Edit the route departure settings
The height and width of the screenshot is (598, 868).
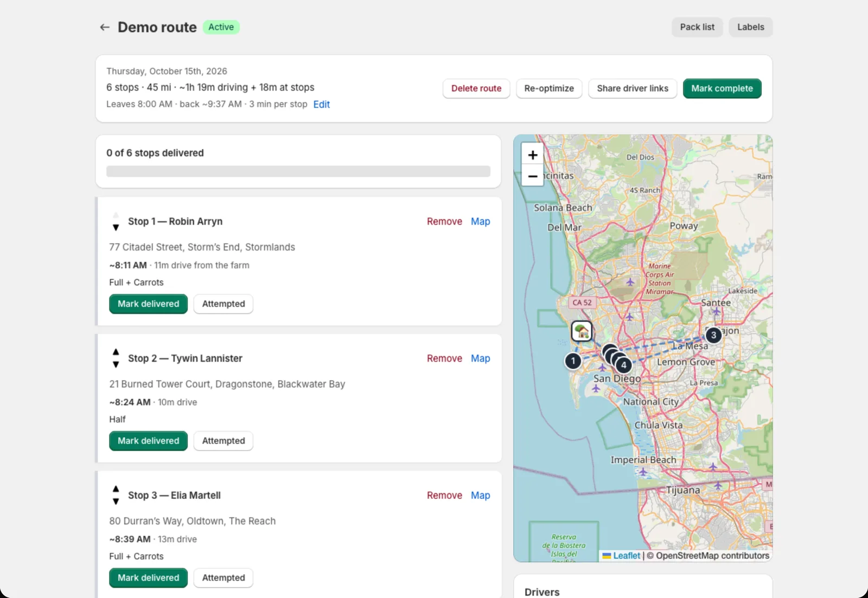[x=321, y=104]
